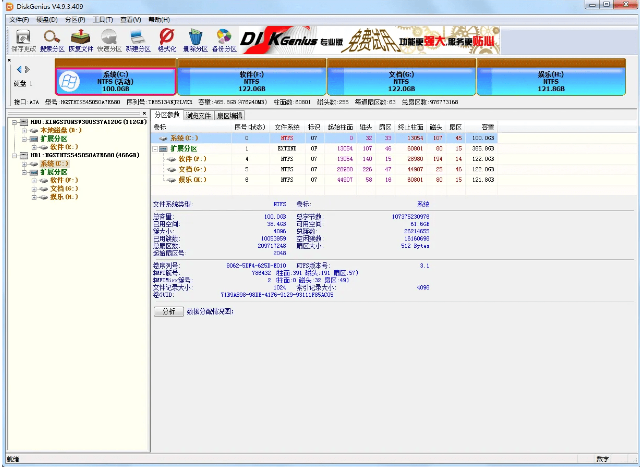Switch to the 浏览文件 tab
Image resolution: width=640 pixels, height=467 pixels.
coord(200,115)
